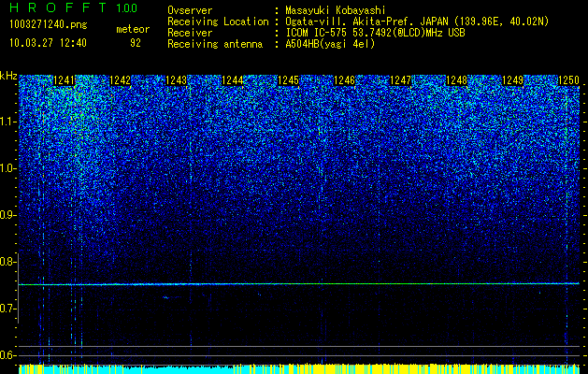This screenshot has height=374, width=588.
Task: Click the 0.6 frequency axis label
Action: (x=8, y=355)
